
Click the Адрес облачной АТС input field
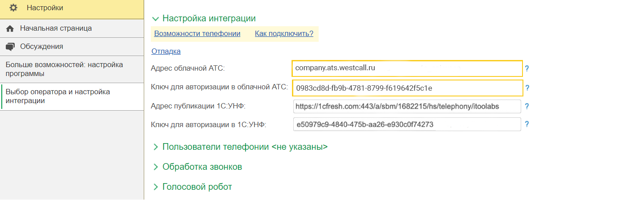point(407,68)
